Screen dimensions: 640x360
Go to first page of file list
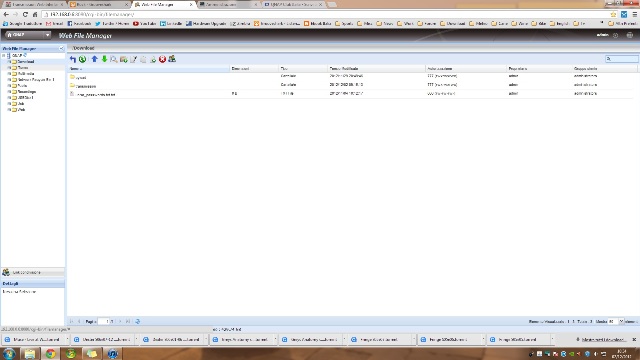(71, 322)
